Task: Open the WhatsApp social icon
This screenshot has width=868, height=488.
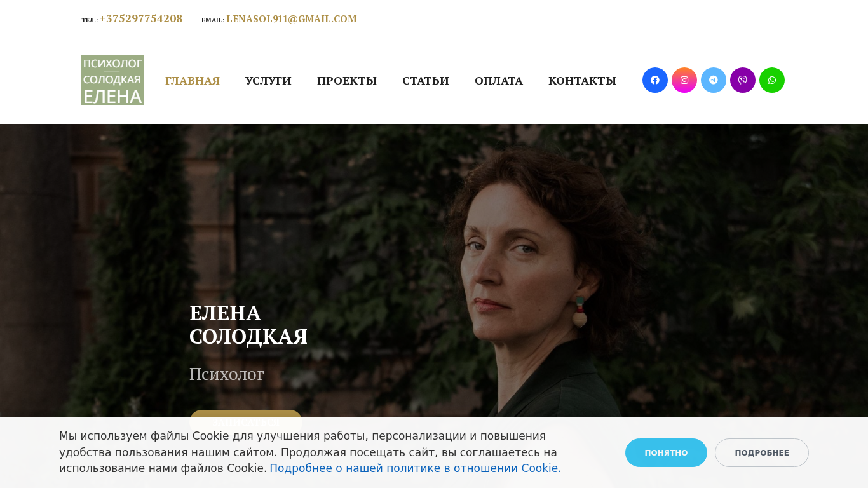Action: pyautogui.click(x=771, y=80)
